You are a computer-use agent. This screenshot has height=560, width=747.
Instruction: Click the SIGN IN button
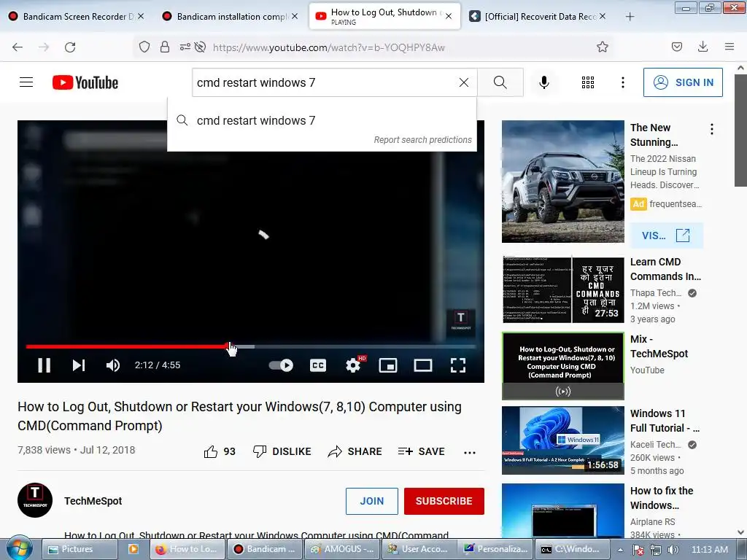click(x=683, y=82)
